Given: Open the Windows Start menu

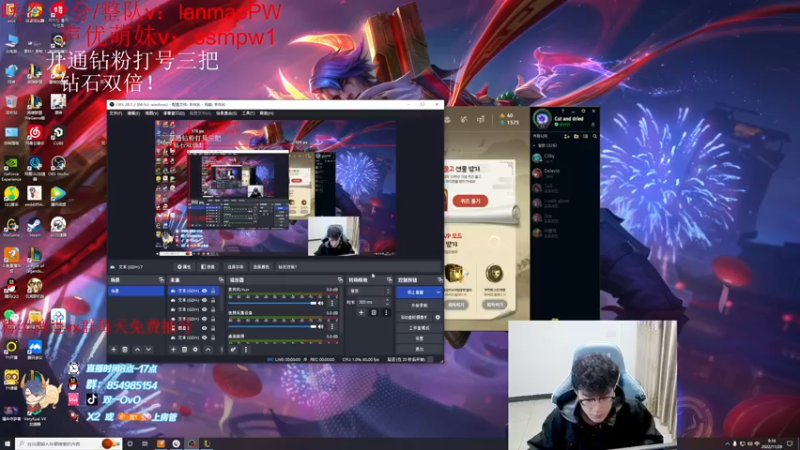Looking at the screenshot, I should click(7, 444).
